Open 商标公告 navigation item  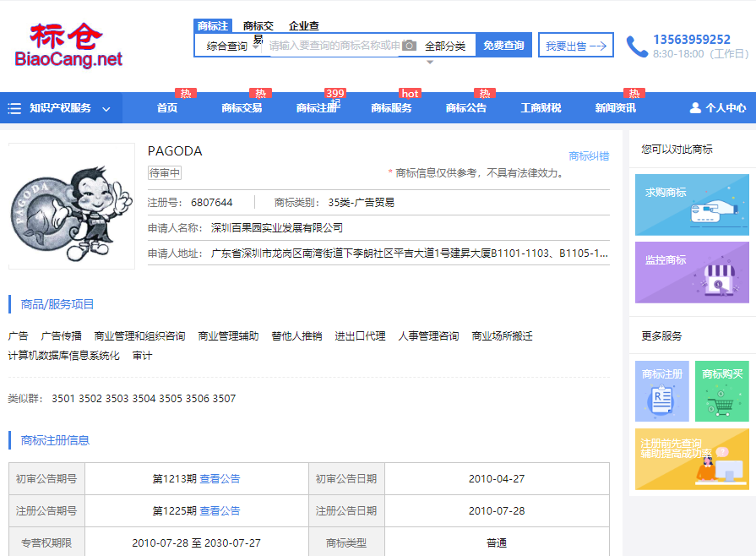coord(465,108)
